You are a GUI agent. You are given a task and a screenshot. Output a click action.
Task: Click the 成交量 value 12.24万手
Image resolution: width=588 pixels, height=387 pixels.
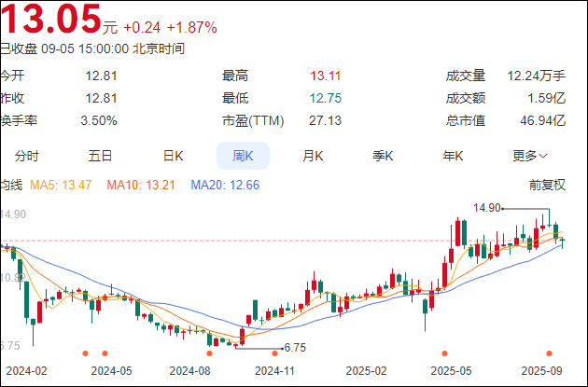point(537,76)
